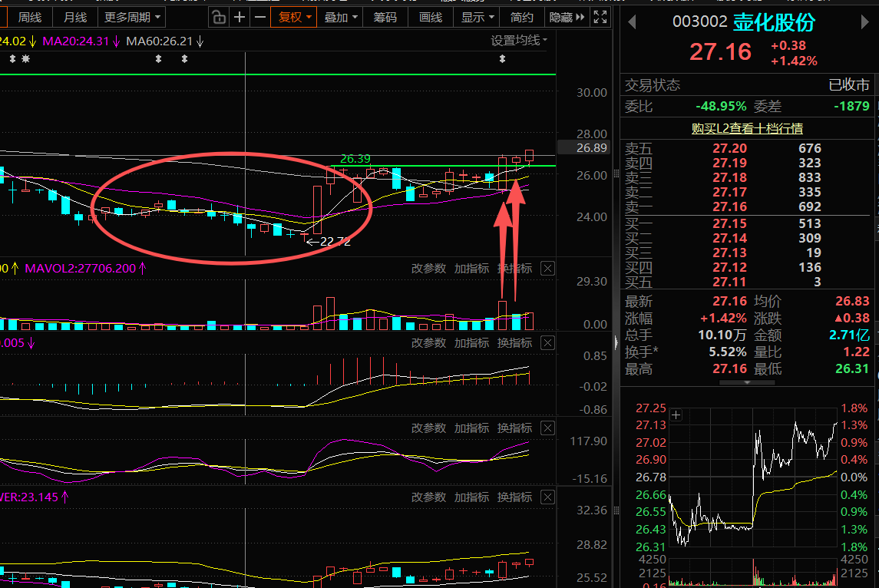The height and width of the screenshot is (588, 879).
Task: Close the bottom indicator panel with 32.36 scale
Action: tap(547, 497)
